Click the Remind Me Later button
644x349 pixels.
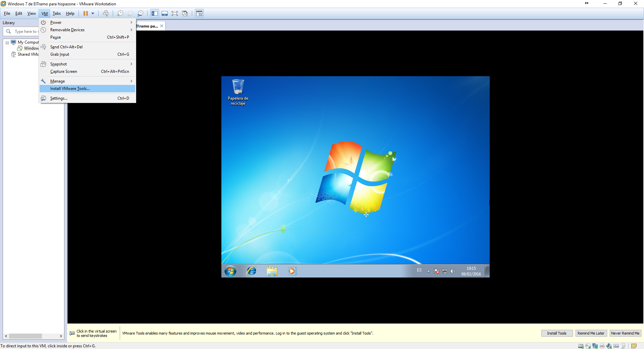591,333
